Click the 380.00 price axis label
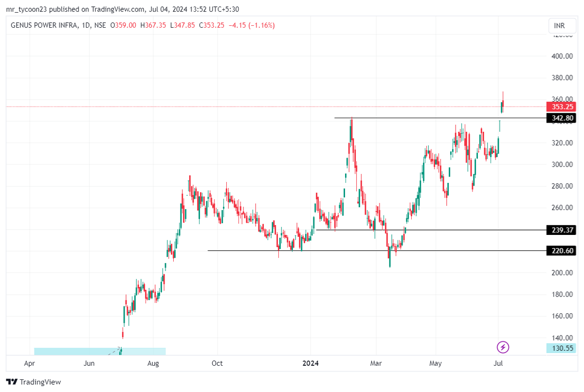The image size is (584, 392). coord(561,78)
